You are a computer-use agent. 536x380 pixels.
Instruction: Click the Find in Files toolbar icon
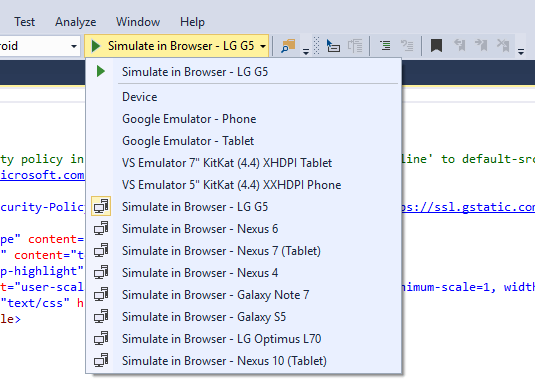(x=288, y=46)
